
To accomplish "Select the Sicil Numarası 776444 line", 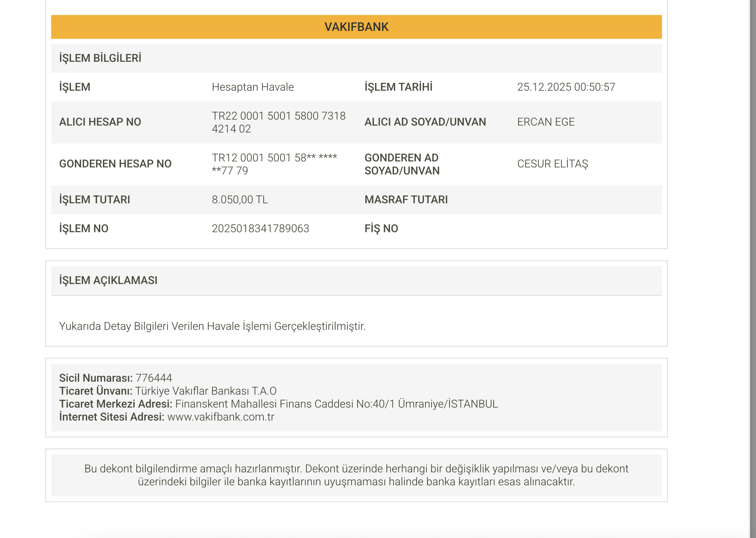I will (x=116, y=378).
